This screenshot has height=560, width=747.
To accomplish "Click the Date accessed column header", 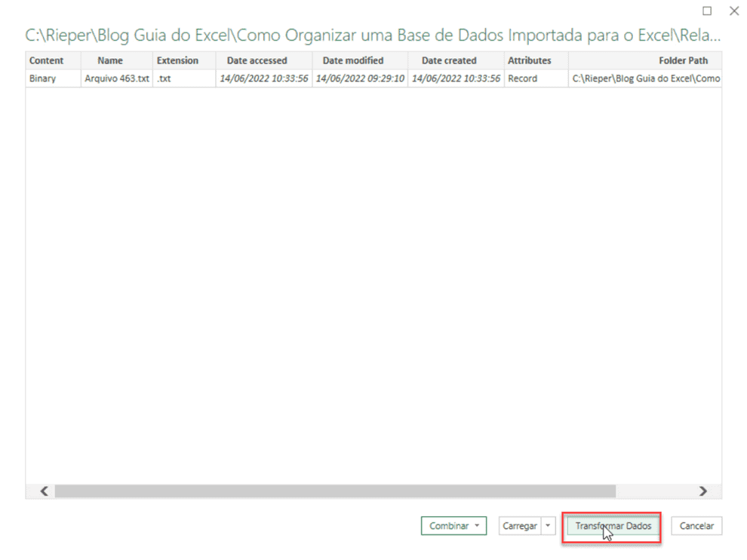I will 263,60.
